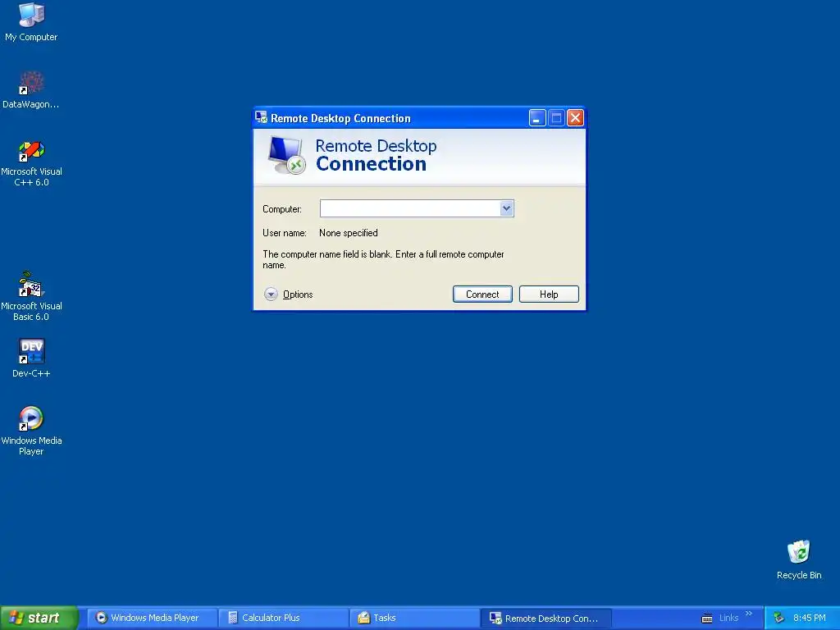Expand the Links toolbar chevron

pos(748,614)
